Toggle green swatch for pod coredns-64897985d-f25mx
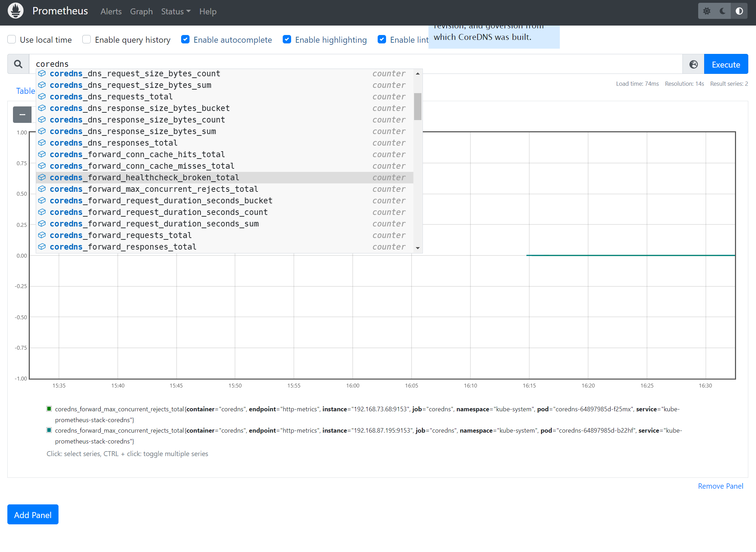The height and width of the screenshot is (552, 756). coord(49,408)
